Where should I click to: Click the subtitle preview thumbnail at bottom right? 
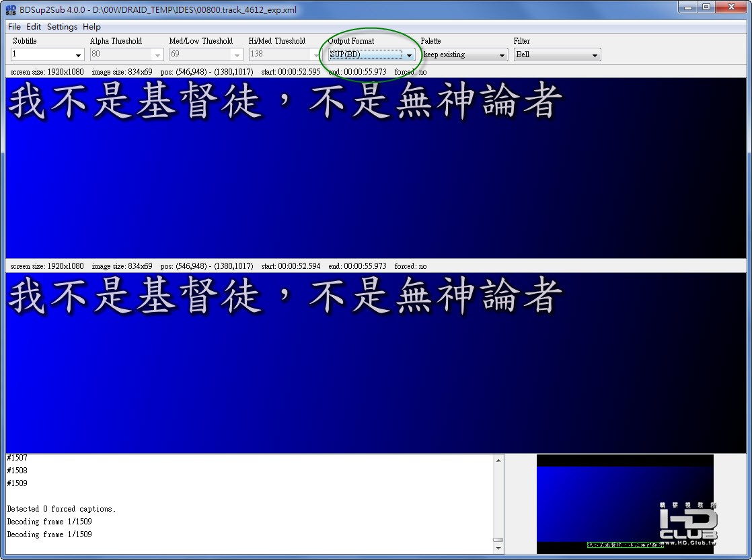(624, 504)
